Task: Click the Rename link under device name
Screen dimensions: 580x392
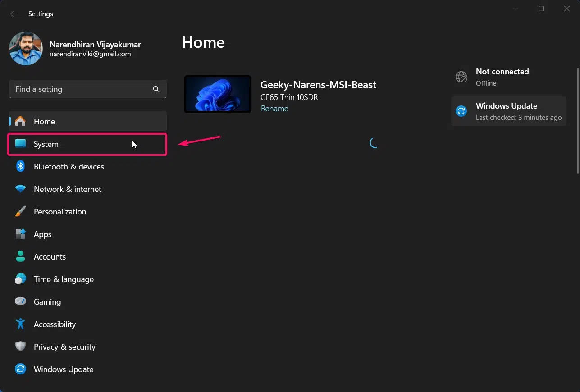Action: (274, 109)
